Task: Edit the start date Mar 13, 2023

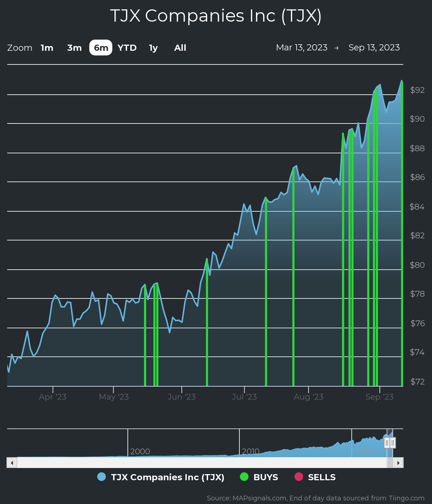Action: (x=302, y=48)
